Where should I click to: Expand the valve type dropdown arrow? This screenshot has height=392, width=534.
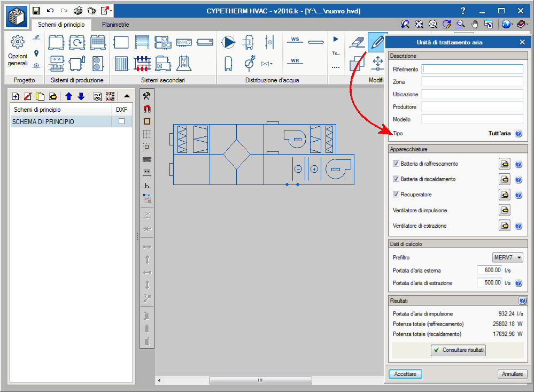click(271, 64)
